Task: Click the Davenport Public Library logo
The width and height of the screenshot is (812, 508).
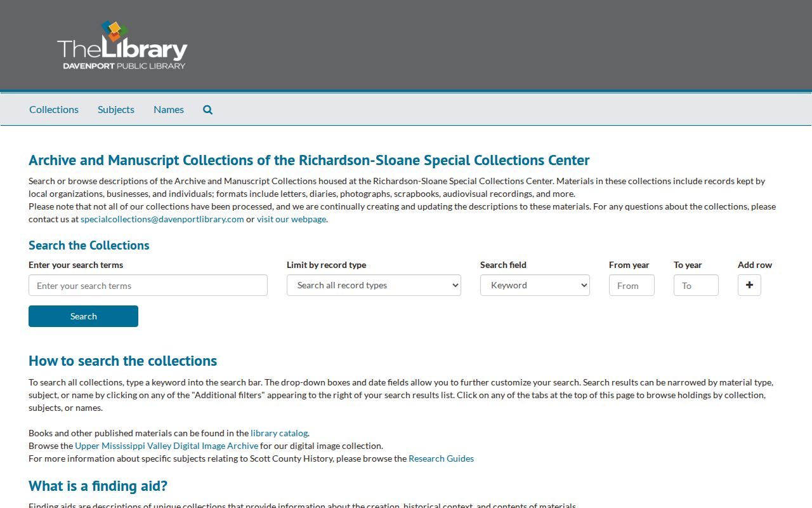Action: 122,45
